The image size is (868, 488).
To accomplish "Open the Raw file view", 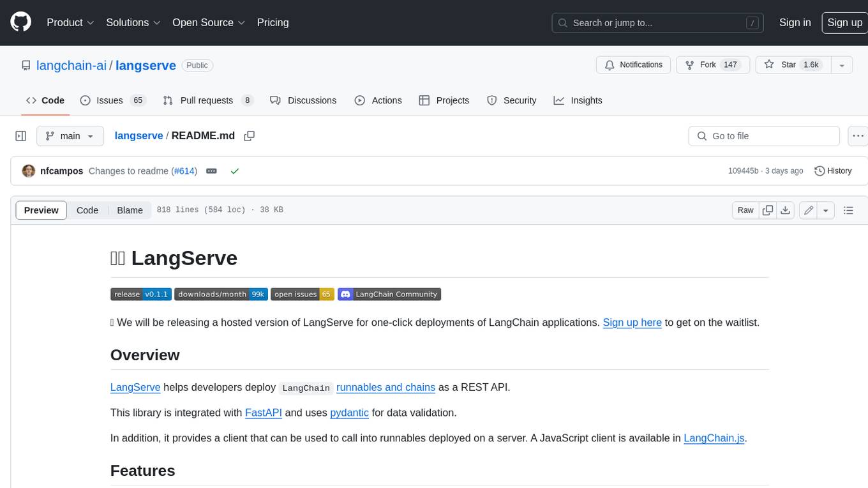I will pyautogui.click(x=745, y=210).
